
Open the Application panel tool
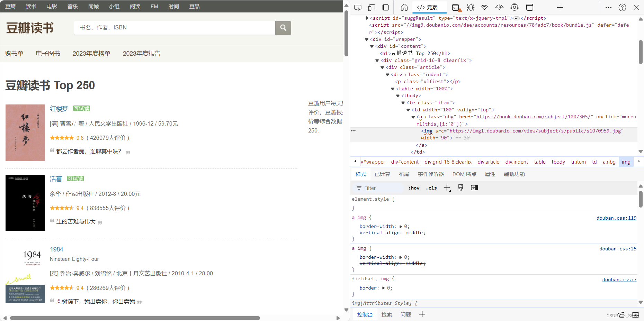530,7
